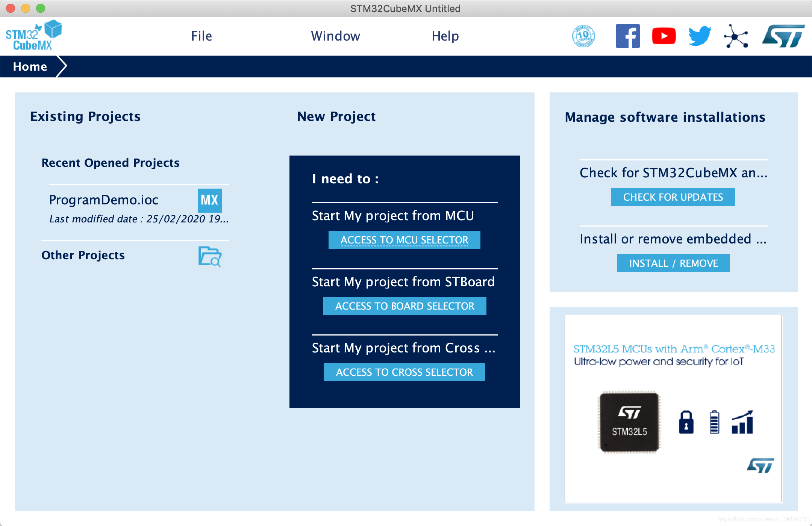Click the padlock security icon in the ad

tap(686, 422)
